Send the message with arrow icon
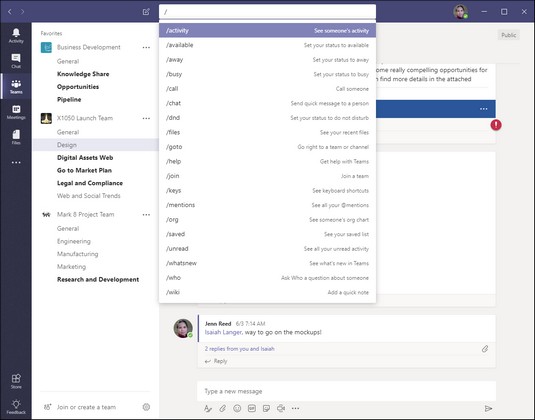Screen dimensions: 535x420 pos(488,408)
